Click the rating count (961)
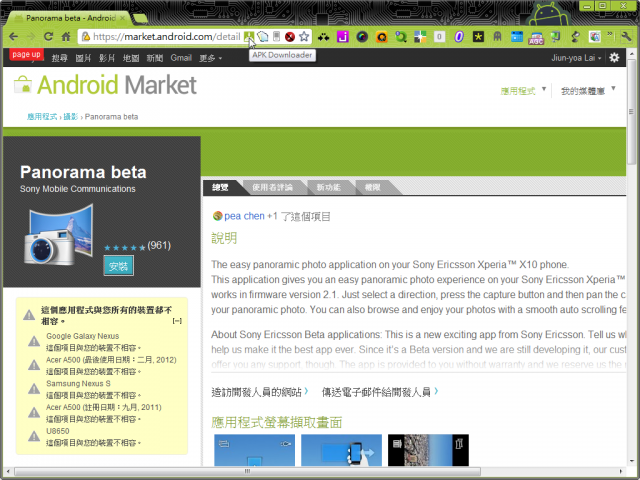Viewport: 640px width, 480px height. tap(159, 245)
